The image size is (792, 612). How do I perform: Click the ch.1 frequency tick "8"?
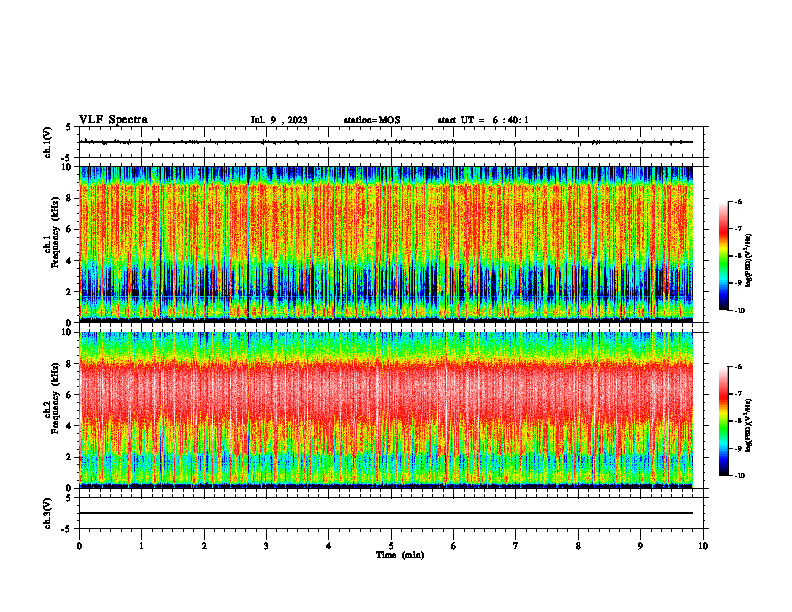pos(69,198)
